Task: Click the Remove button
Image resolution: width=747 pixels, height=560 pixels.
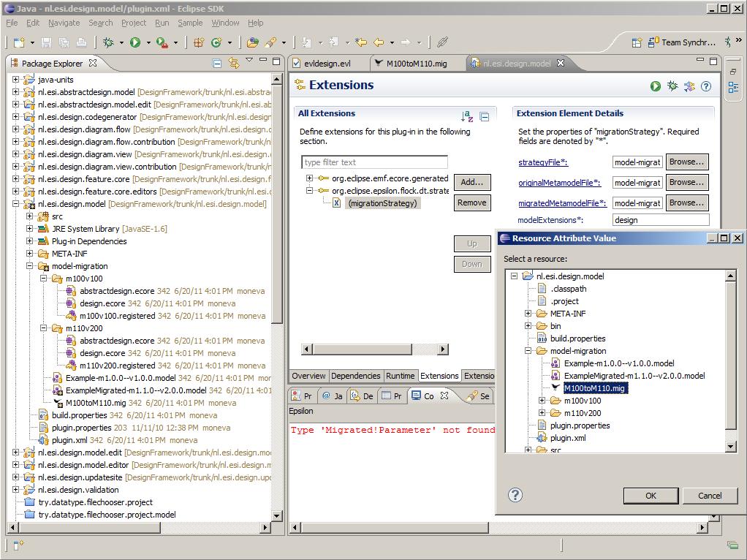Action: click(x=472, y=203)
